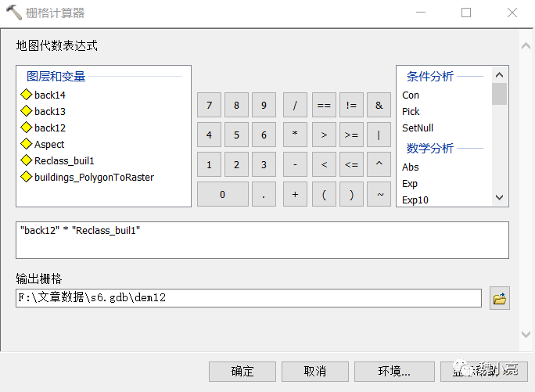This screenshot has height=392, width=535.
Task: Insert a closing parenthesis
Action: click(x=351, y=194)
